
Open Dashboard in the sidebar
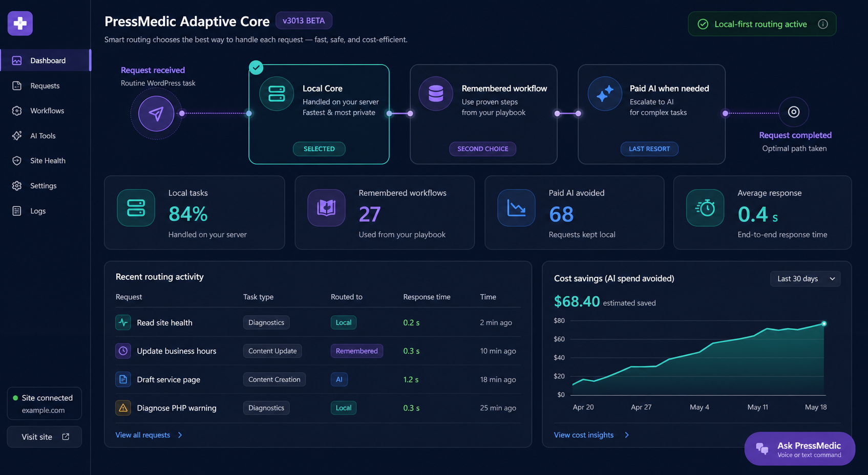coord(45,60)
